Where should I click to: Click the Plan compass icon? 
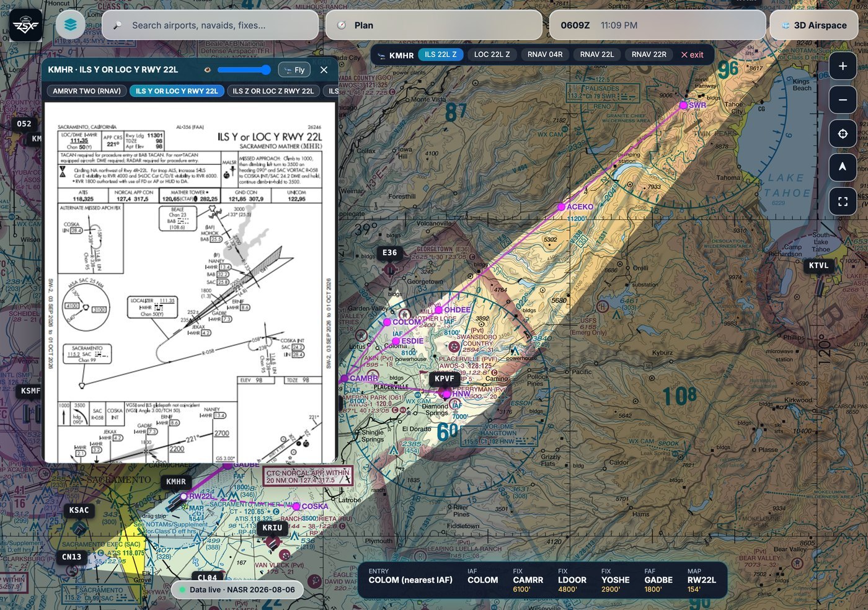tap(341, 25)
